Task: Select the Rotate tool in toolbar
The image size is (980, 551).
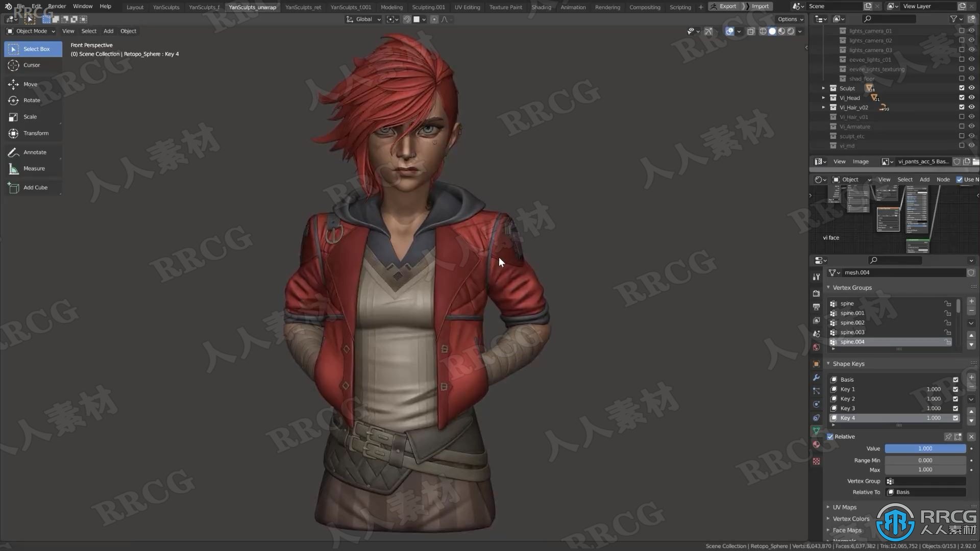Action: pos(32,99)
